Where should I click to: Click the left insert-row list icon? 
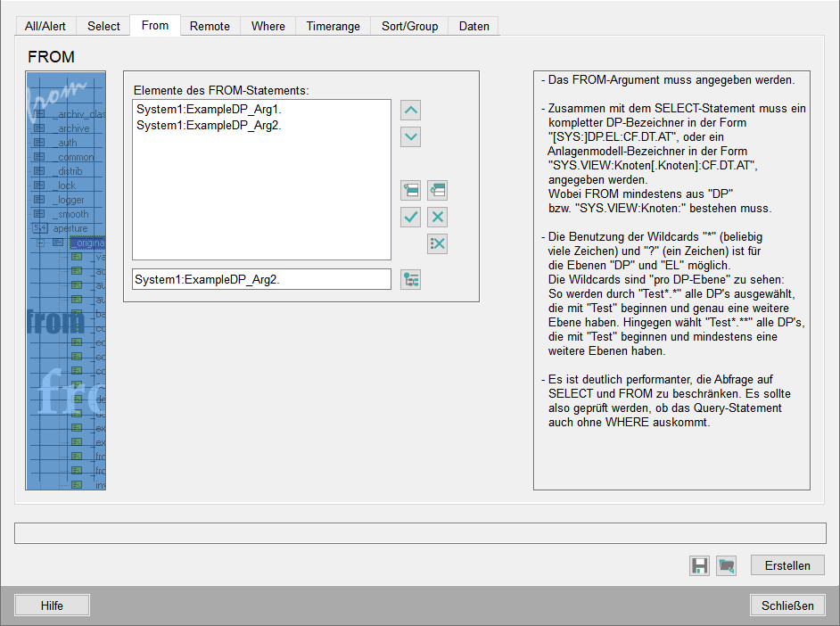click(410, 190)
